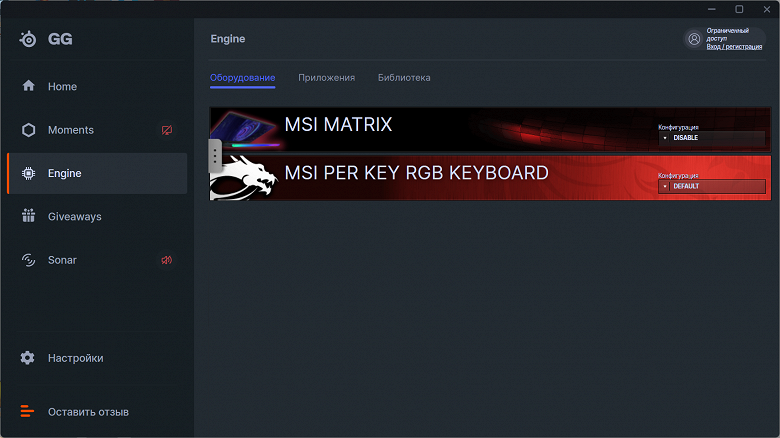Click the three-dot drag handle

pos(215,156)
